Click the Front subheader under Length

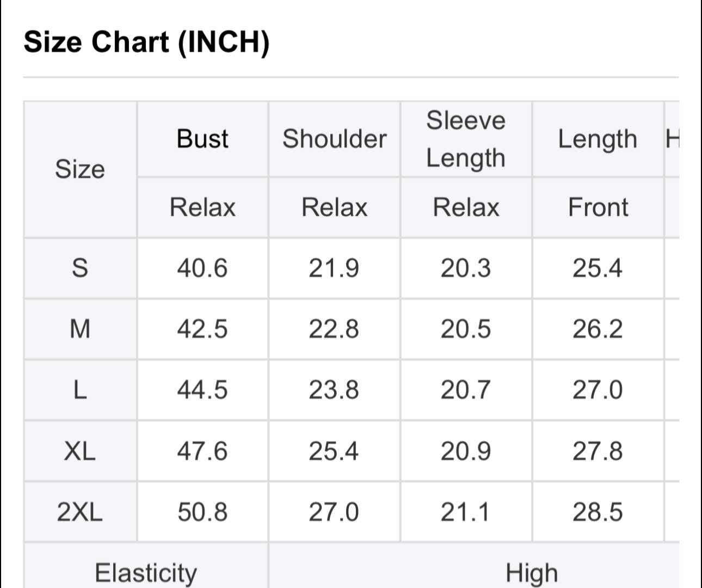tap(598, 207)
